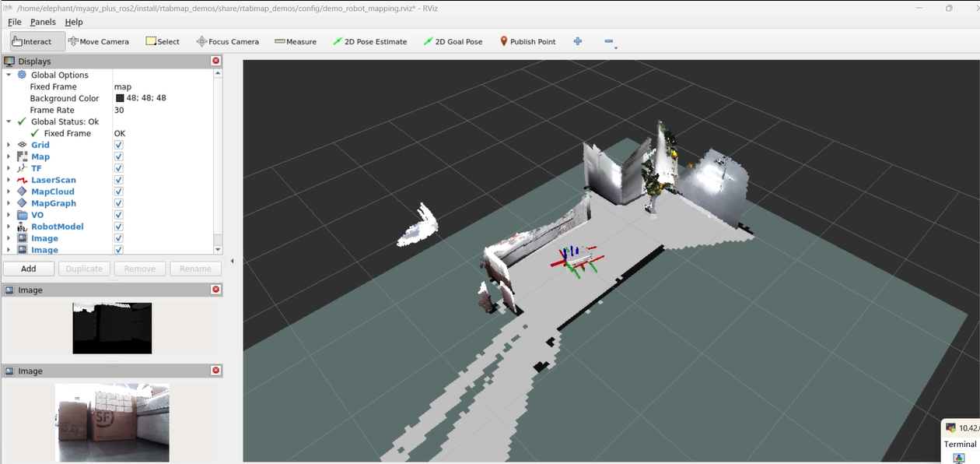This screenshot has height=464, width=980.
Task: Select the Interact tool
Action: click(x=31, y=41)
